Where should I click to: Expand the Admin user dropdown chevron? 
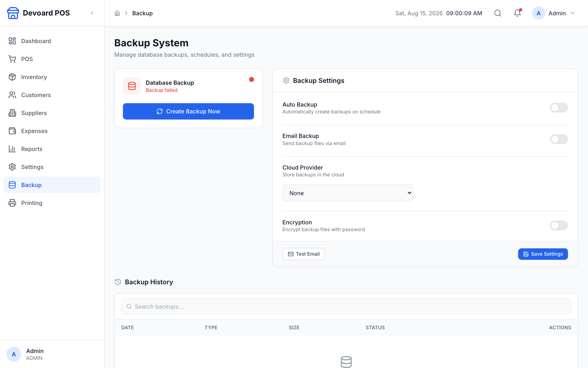[x=572, y=13]
